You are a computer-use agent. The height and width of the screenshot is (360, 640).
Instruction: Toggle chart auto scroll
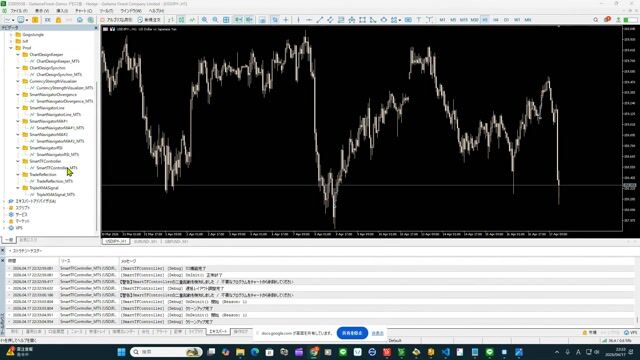click(238, 20)
